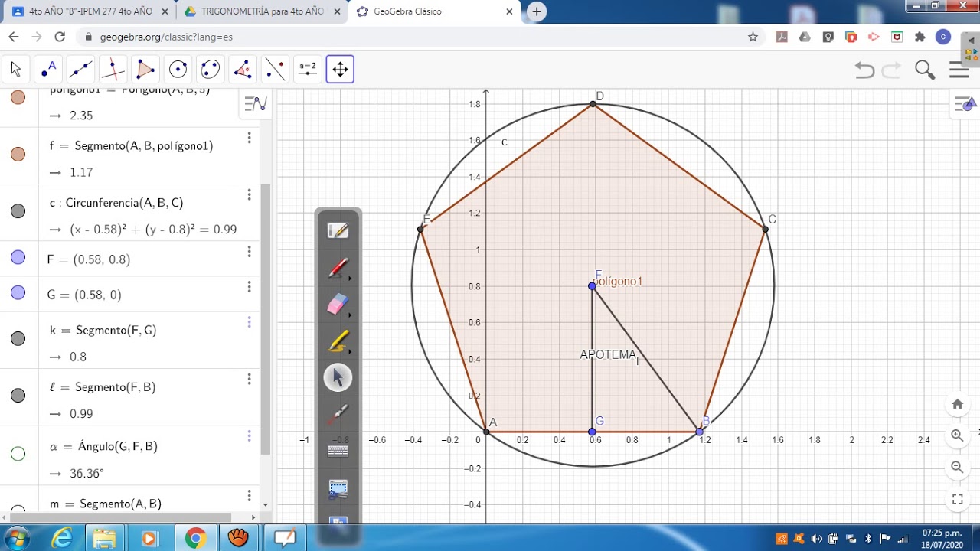Open more options for angle α
Viewport: 980px width, 551px height.
click(249, 436)
